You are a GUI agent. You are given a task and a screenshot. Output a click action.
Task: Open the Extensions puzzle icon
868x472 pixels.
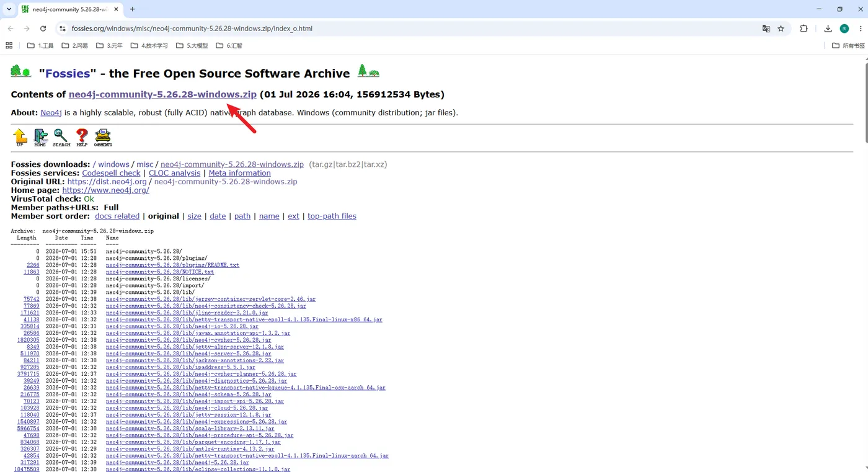[804, 29]
